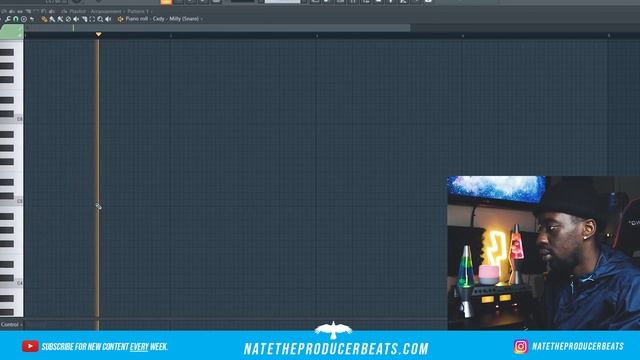Image resolution: width=640 pixels, height=360 pixels.
Task: Click the NATETHEPRODUCERBEATS.COM text
Action: [x=336, y=349]
